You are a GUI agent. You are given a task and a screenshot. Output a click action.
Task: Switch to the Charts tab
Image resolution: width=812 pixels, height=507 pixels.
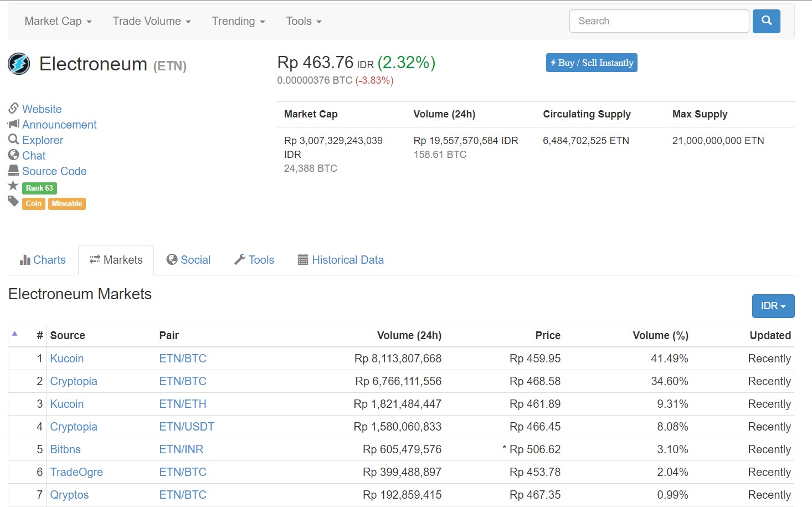tap(43, 260)
